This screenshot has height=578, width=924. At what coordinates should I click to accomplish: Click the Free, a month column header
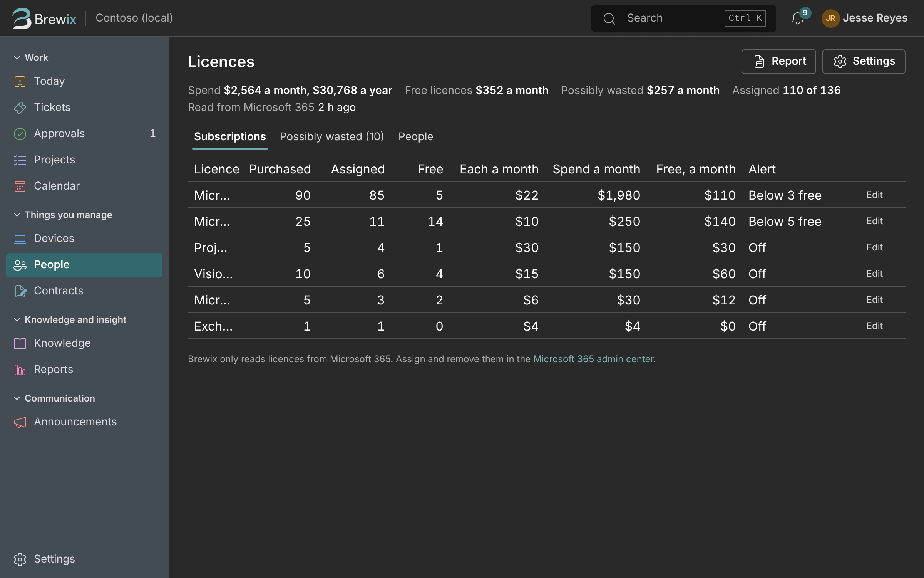click(x=696, y=169)
